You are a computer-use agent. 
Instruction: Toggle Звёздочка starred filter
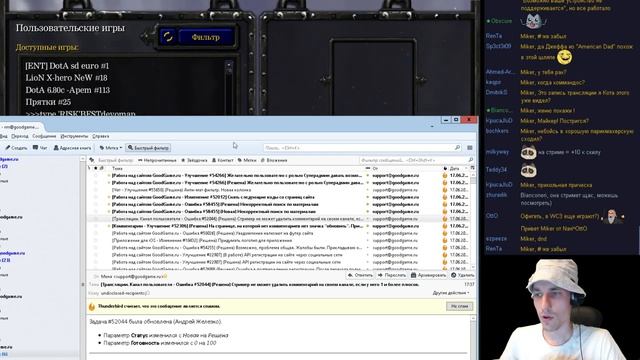coord(194,160)
